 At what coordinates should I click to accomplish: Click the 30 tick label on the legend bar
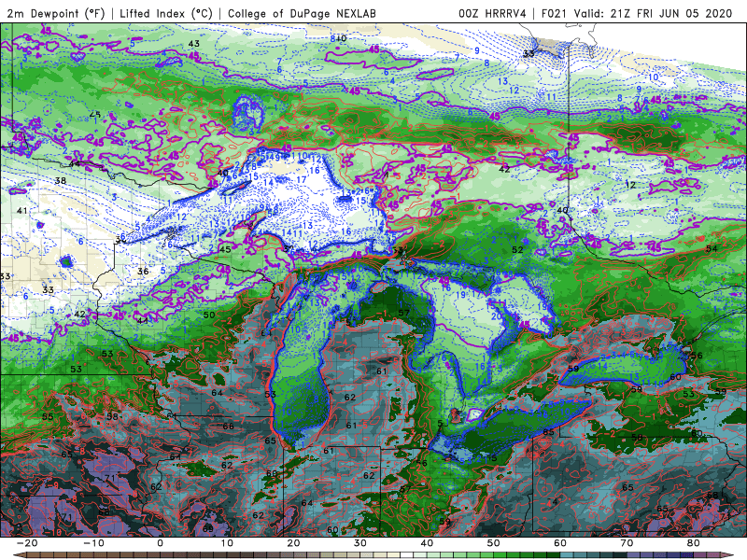[x=360, y=543]
